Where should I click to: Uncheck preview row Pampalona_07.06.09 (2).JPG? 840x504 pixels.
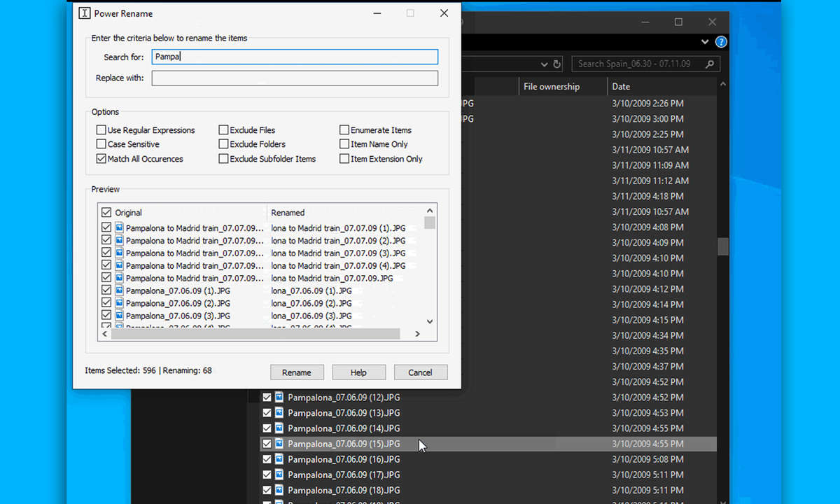point(106,303)
